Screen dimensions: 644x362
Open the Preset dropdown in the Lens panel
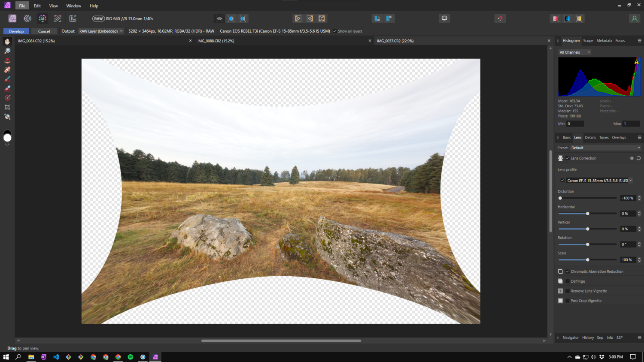tap(605, 148)
